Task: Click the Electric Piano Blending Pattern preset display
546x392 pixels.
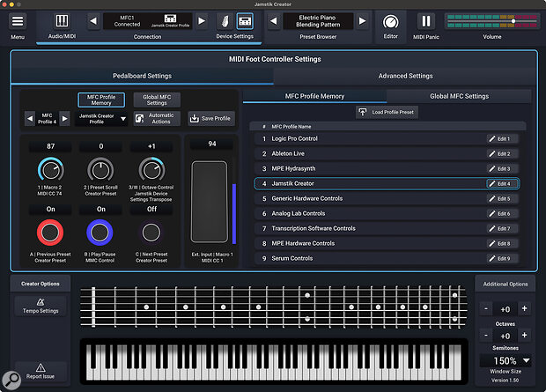Action: click(x=318, y=21)
